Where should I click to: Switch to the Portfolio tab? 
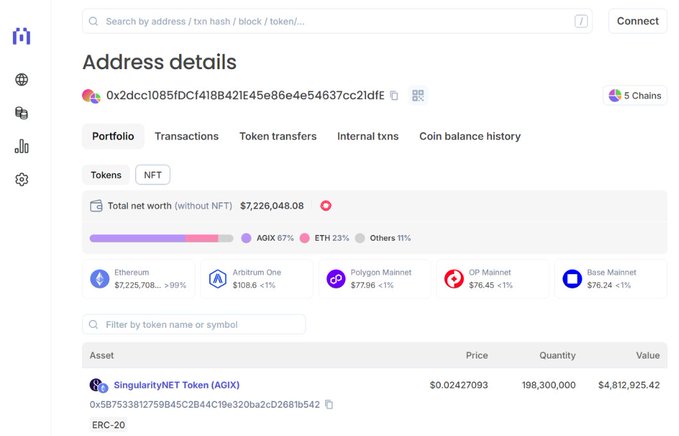113,136
